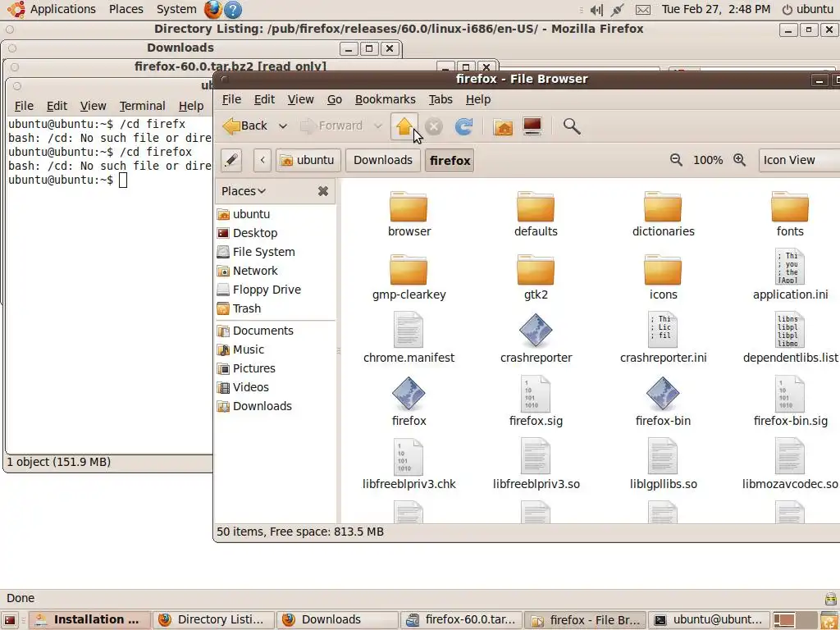Image resolution: width=840 pixels, height=630 pixels.
Task: Select the application.ini file
Action: pos(790,274)
